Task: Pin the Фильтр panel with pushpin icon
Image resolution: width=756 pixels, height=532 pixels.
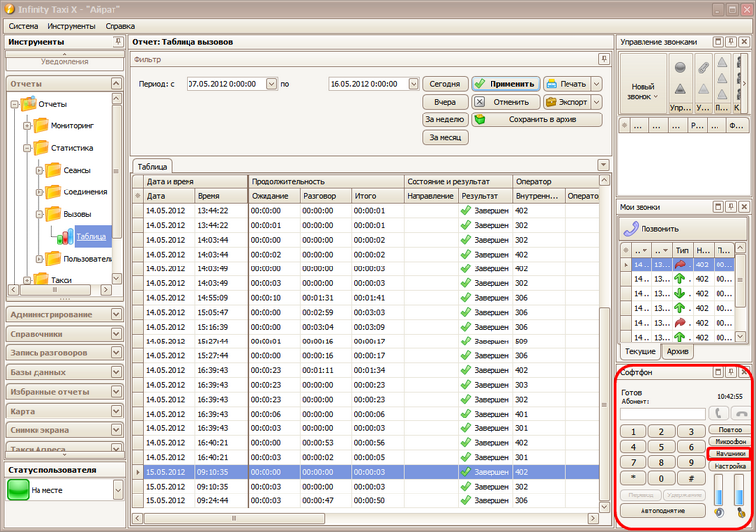Action: 604,59
